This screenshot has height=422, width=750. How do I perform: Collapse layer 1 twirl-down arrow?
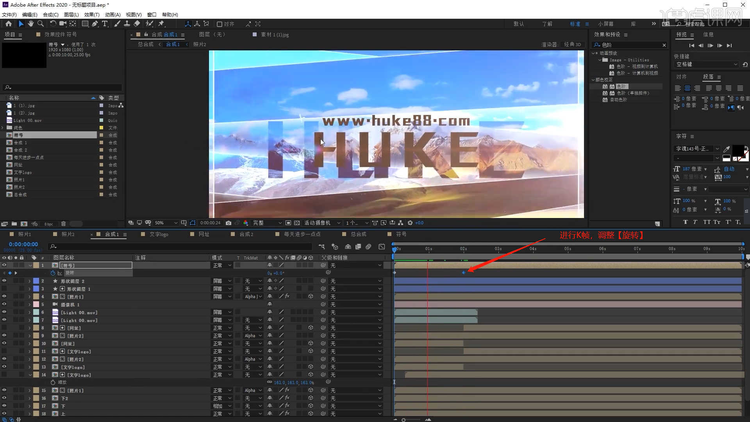coord(30,265)
